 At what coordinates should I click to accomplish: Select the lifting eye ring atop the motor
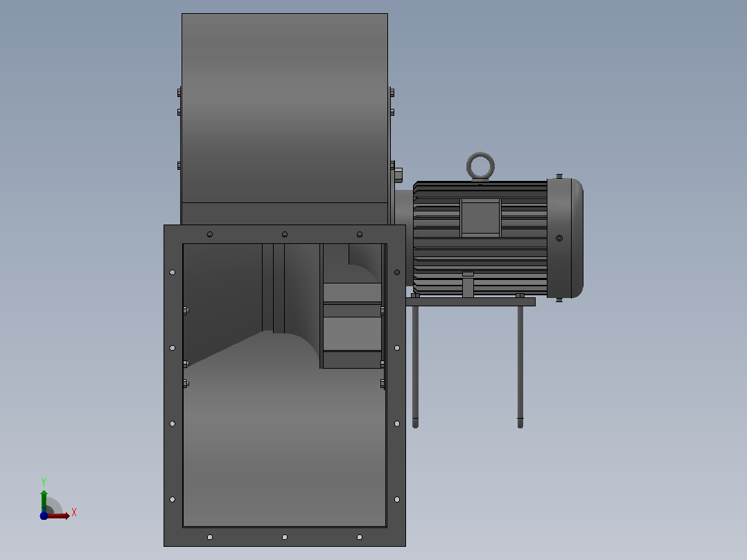pos(480,166)
